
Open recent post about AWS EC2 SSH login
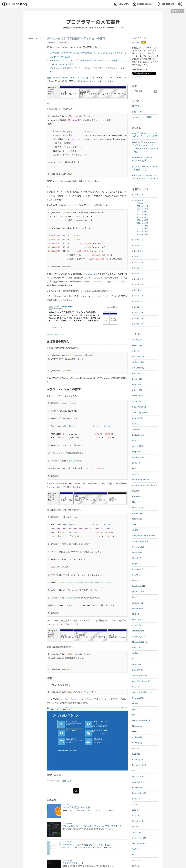(145, 168)
